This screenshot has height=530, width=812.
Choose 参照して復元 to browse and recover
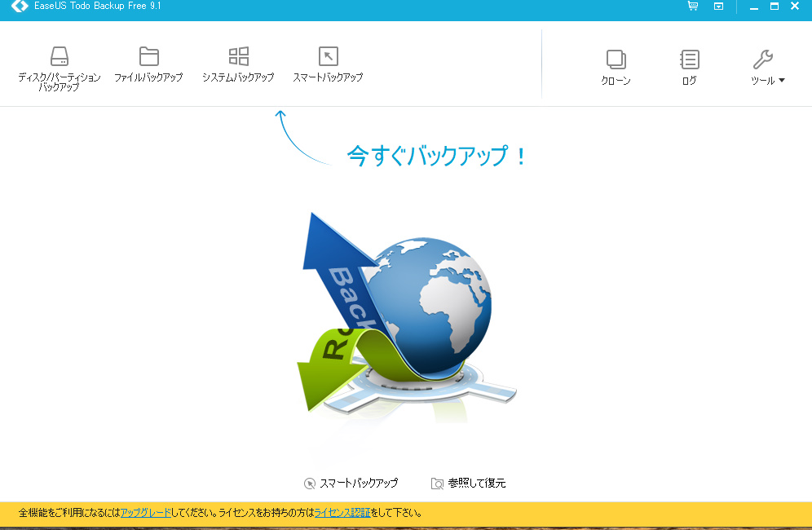coord(469,484)
